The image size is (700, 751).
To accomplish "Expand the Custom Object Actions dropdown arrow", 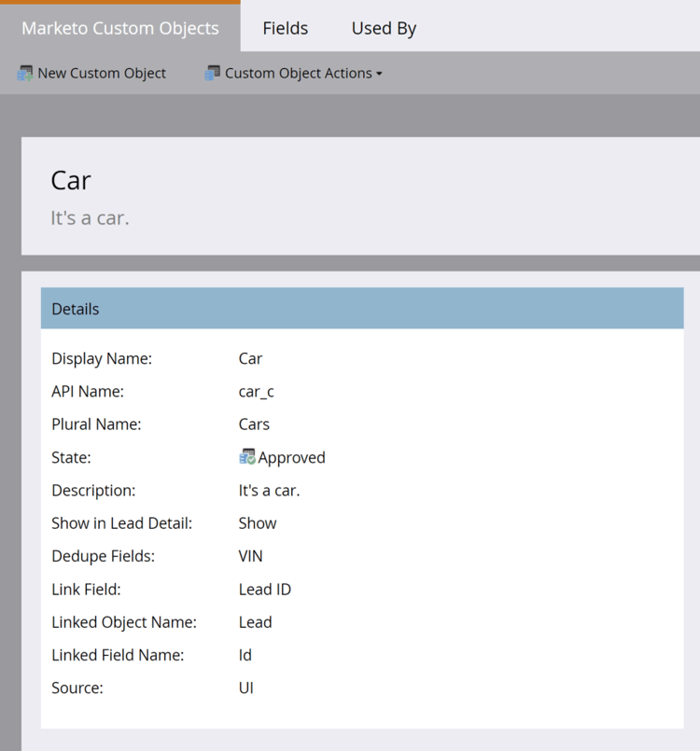I will [x=379, y=74].
